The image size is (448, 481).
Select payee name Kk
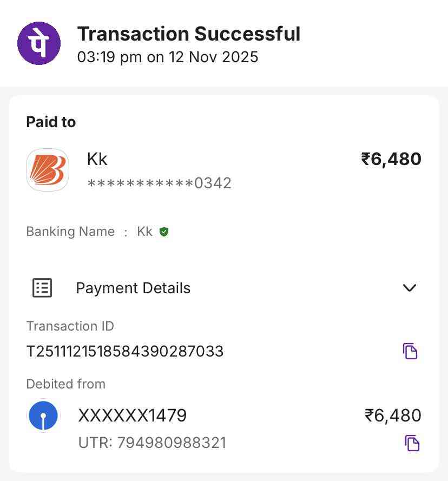(x=97, y=159)
